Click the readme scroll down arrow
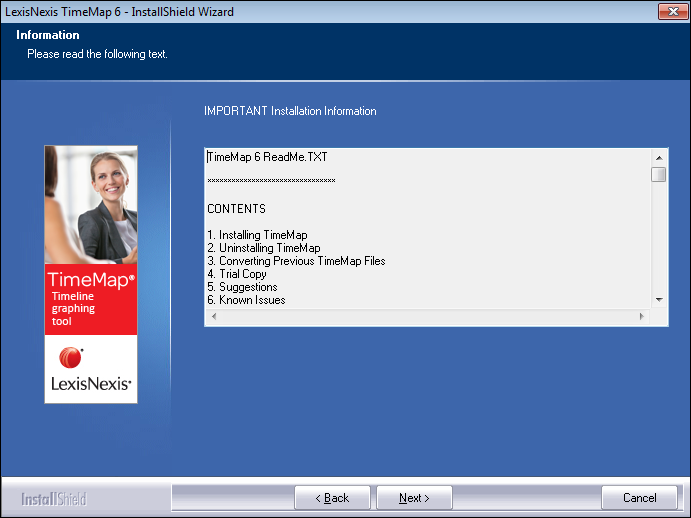Image resolution: width=691 pixels, height=518 pixels. coord(659,300)
